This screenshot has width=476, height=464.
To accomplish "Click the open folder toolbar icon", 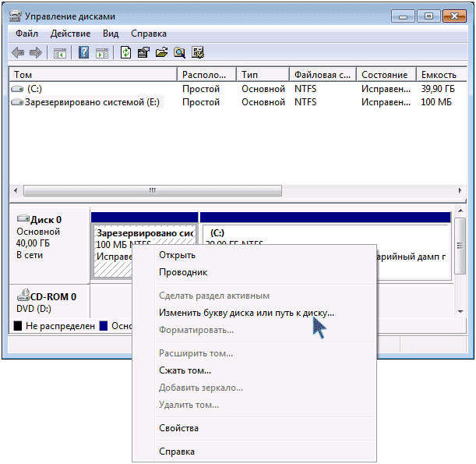I will point(161,53).
